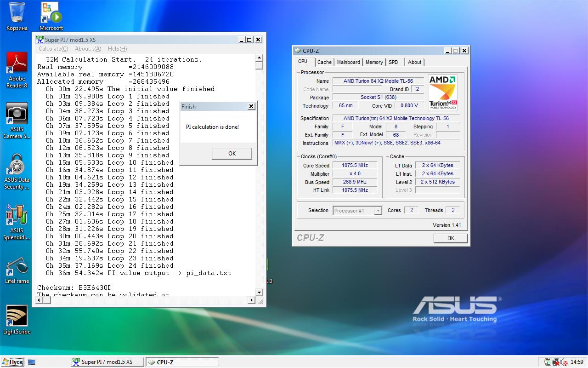Viewport: 588px width, 368px height.
Task: Click Super PI vertical scrollbar up arrow
Action: pyautogui.click(x=259, y=58)
